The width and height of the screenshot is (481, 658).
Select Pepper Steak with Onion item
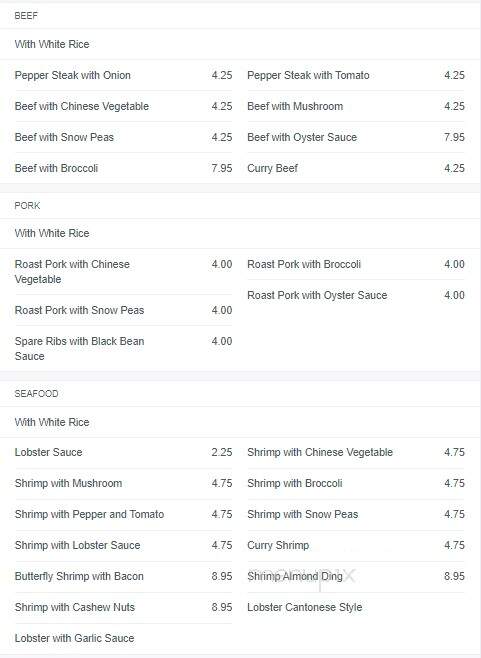coord(73,75)
